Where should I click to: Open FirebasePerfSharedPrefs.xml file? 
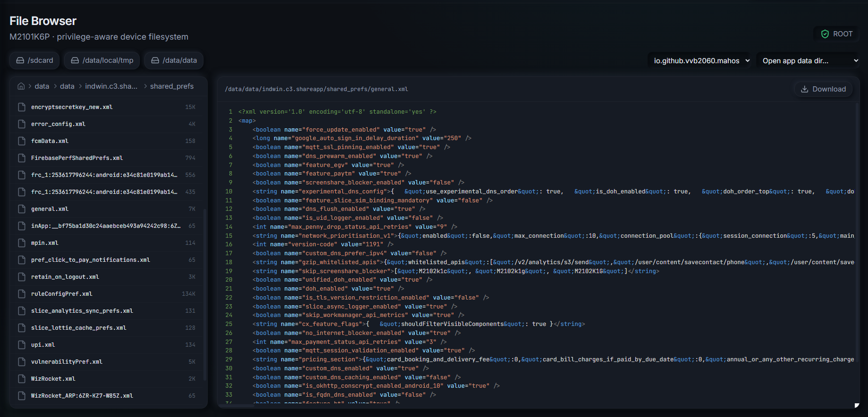pyautogui.click(x=107, y=158)
